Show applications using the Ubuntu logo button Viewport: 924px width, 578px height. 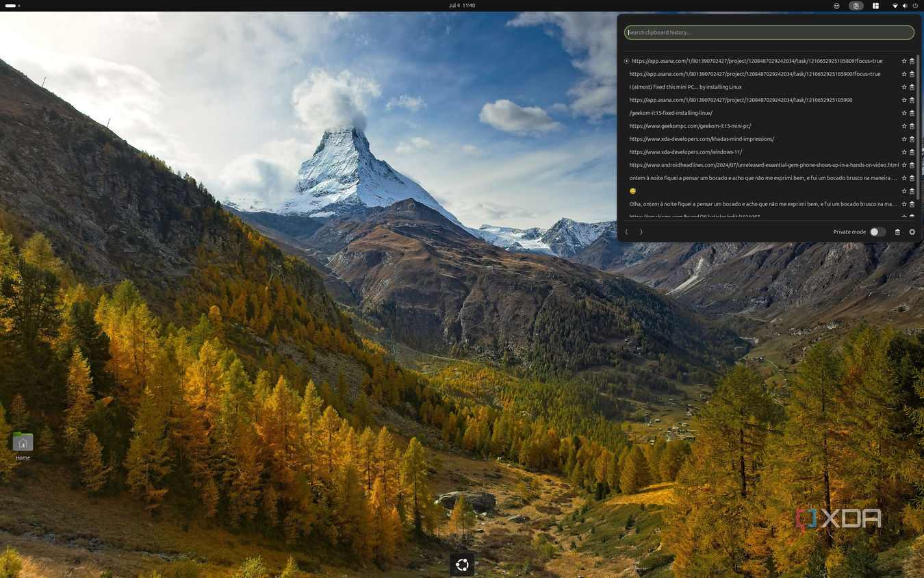click(462, 564)
